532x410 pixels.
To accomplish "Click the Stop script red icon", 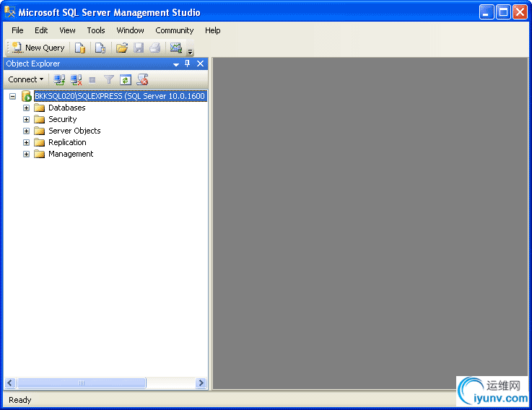I will (x=142, y=79).
